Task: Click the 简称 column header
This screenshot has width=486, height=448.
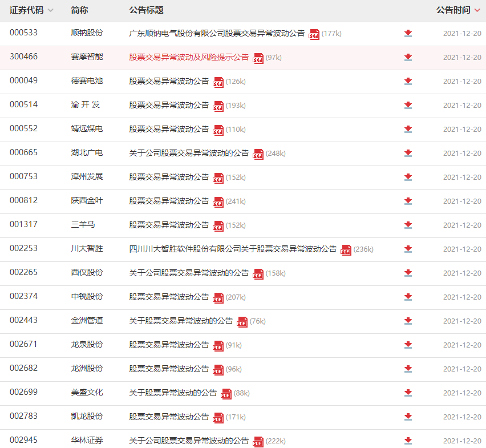Action: pyautogui.click(x=79, y=10)
